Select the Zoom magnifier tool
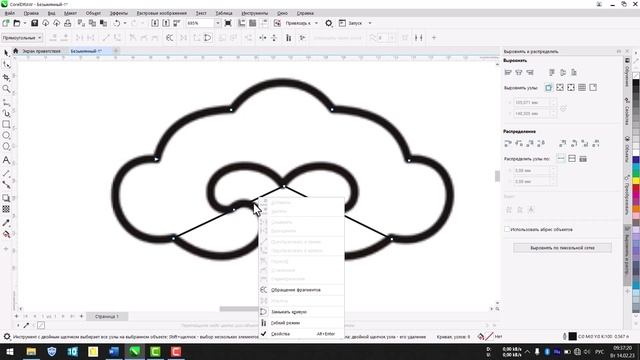 [6, 89]
